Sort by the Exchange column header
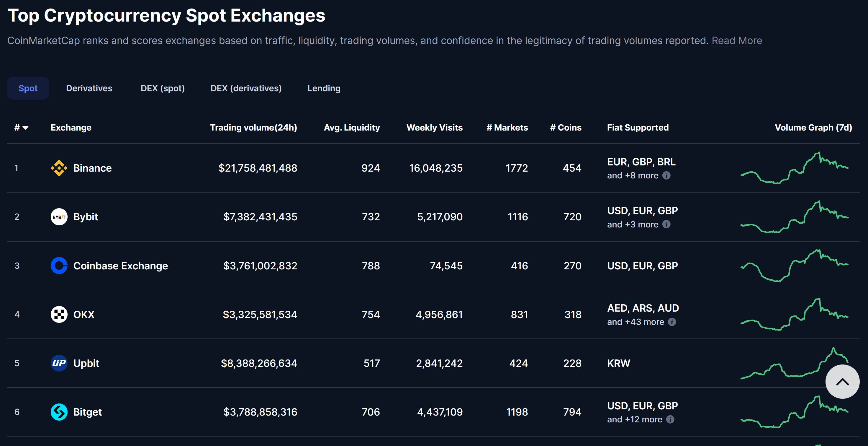Viewport: 868px width, 446px height. [x=71, y=128]
